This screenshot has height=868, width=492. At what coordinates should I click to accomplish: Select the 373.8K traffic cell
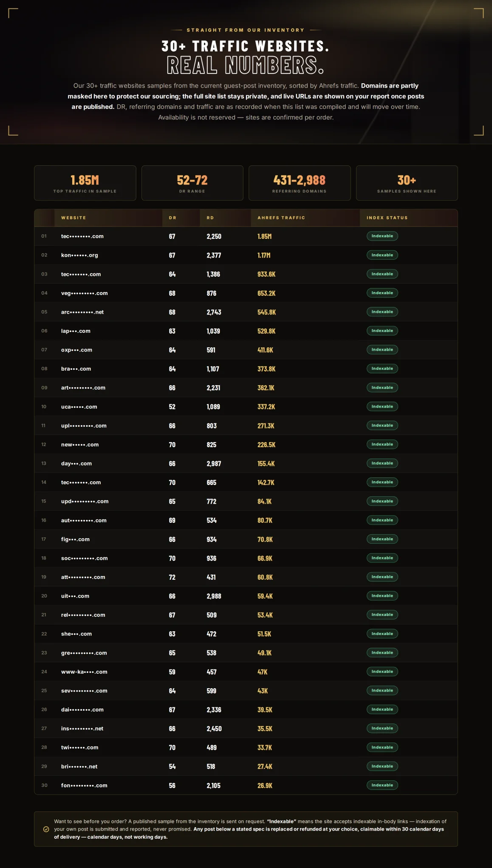[266, 369]
